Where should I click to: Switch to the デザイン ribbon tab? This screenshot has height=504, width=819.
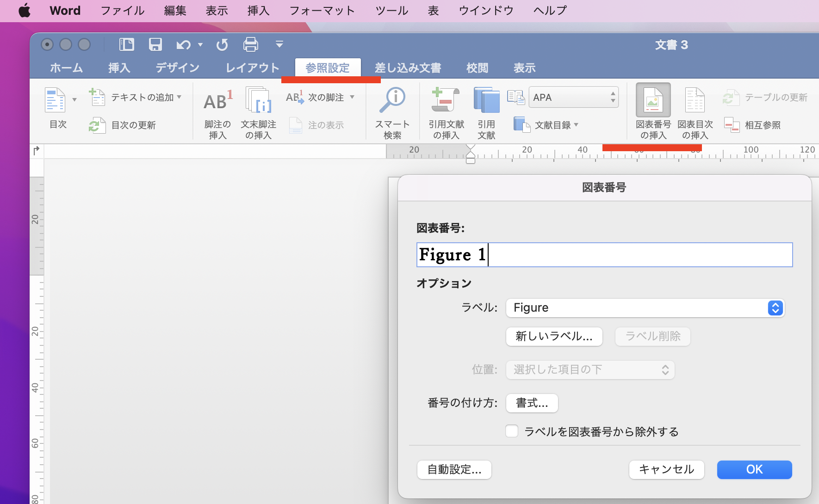[x=178, y=68]
